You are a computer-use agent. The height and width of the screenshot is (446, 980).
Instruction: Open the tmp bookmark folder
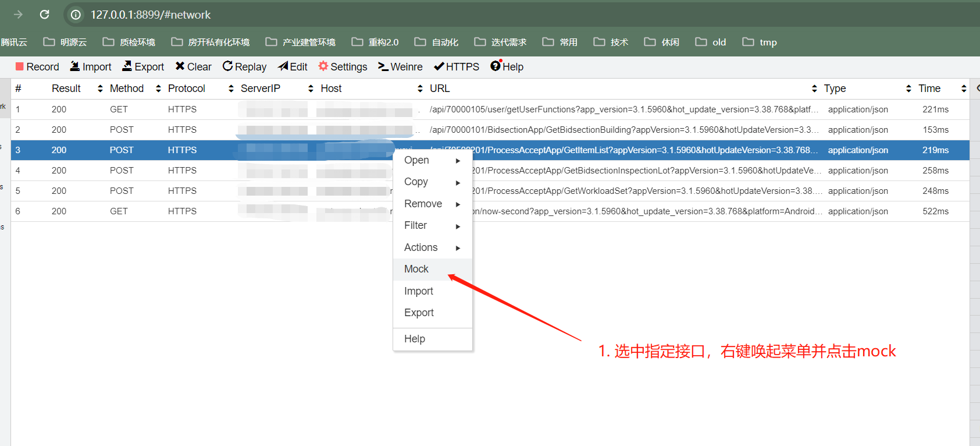(760, 42)
